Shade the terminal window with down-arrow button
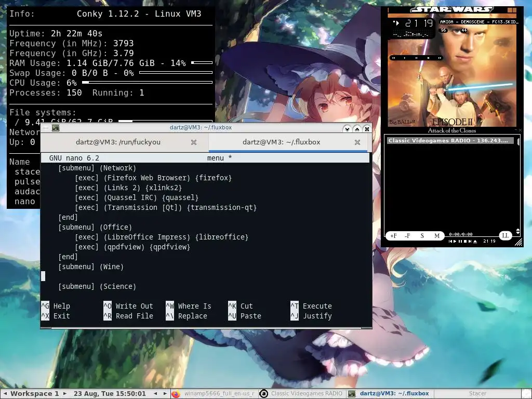The height and width of the screenshot is (399, 532). click(347, 129)
